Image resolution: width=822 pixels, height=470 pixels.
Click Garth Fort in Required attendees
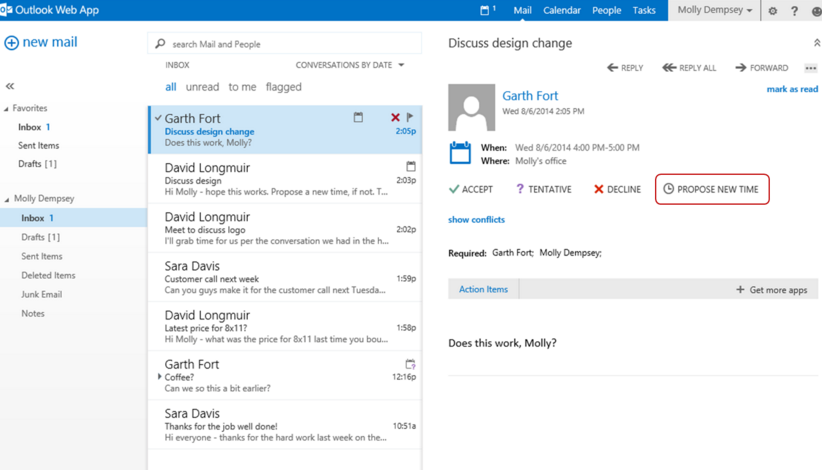coord(512,253)
